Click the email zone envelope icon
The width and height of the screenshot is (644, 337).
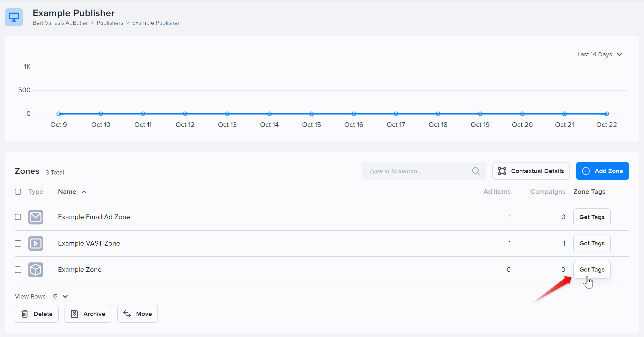click(36, 217)
